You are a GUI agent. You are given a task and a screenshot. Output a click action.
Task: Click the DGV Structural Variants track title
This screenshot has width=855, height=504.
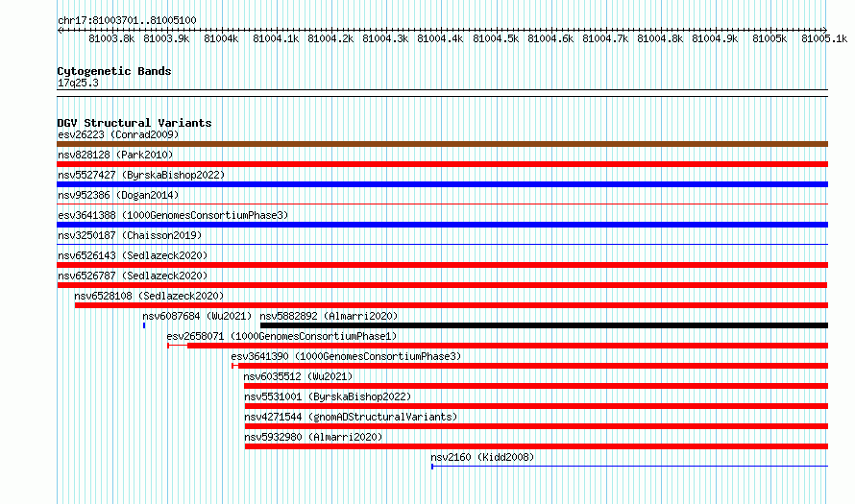[x=134, y=123]
